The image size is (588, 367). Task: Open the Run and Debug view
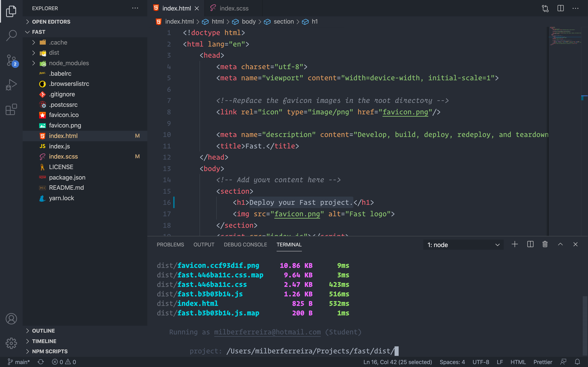11,85
